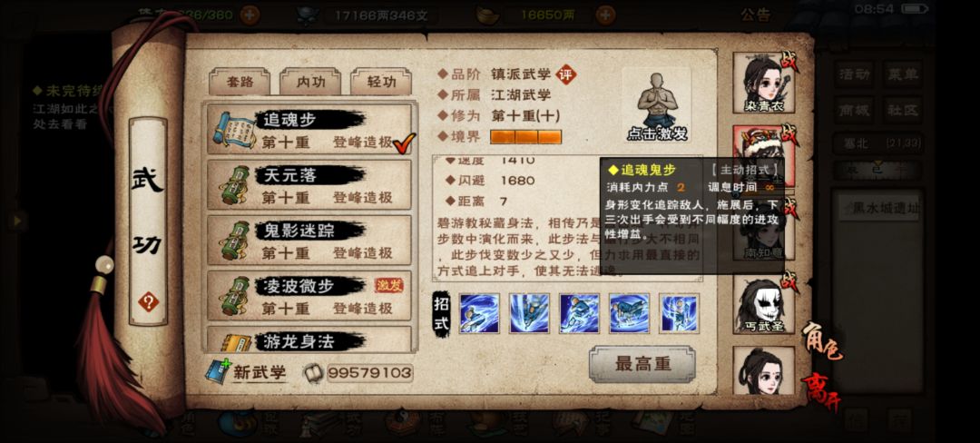
Task: Select the third skill move icon
Action: click(579, 314)
